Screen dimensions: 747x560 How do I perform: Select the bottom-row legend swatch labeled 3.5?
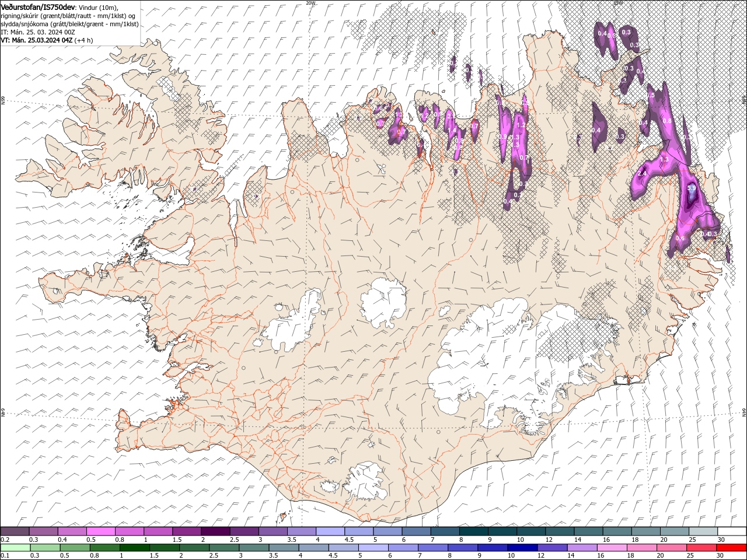click(x=284, y=548)
